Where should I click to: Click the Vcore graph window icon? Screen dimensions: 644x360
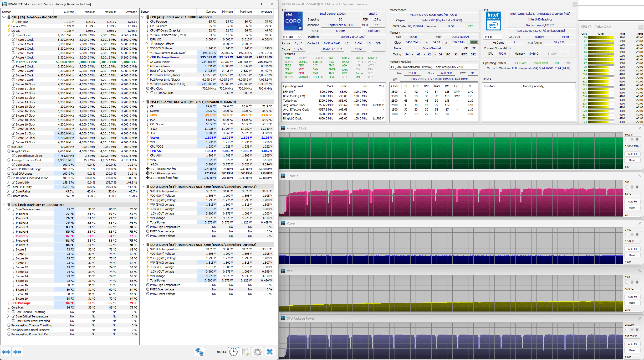[283, 223]
